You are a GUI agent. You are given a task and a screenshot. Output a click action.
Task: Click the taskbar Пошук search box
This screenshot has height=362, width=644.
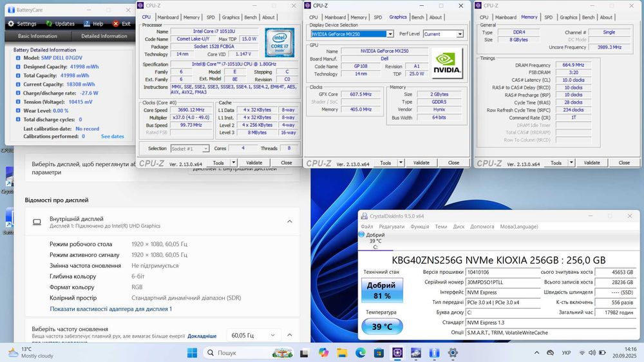coord(248,352)
